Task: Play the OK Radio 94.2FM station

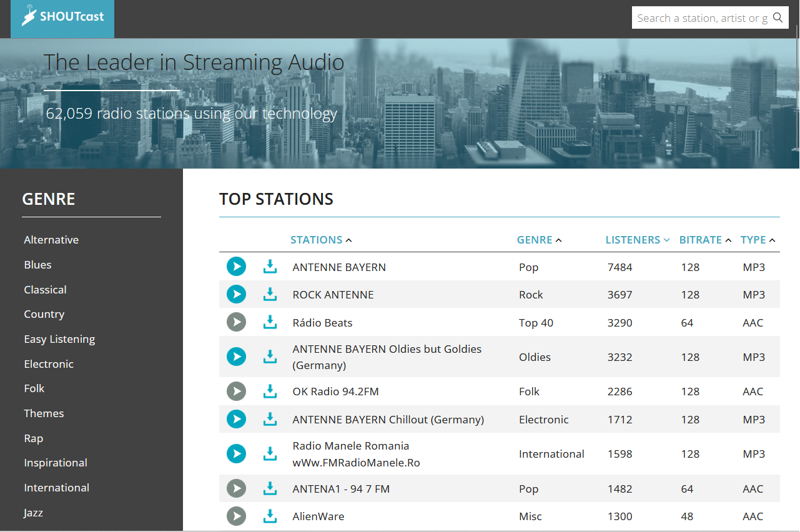Action: coord(236,392)
